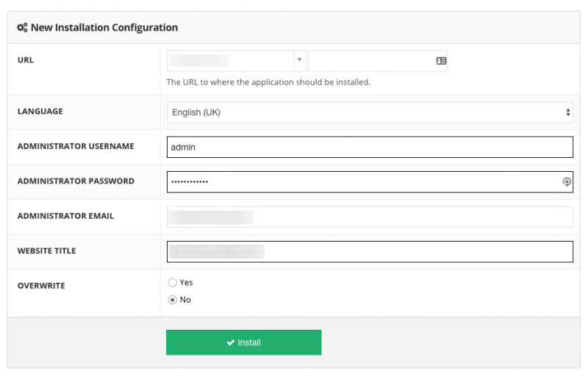The image size is (588, 376).
Task: Click the ADMINISTRATOR PASSWORD label
Action: [76, 181]
